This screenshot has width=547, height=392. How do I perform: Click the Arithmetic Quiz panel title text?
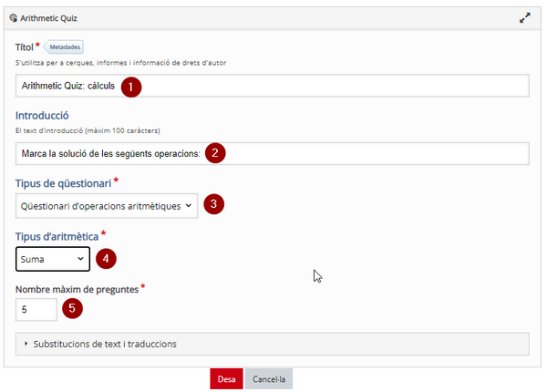[48, 18]
